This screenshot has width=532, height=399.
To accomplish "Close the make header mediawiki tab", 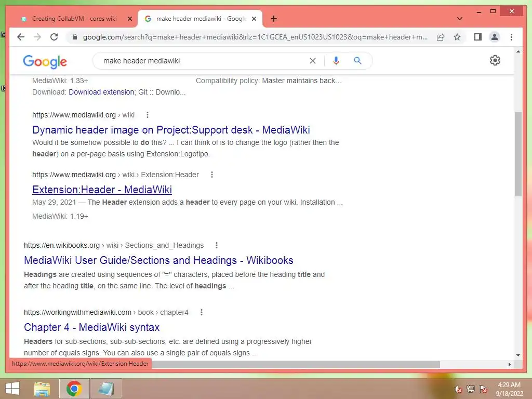I will 254,19.
